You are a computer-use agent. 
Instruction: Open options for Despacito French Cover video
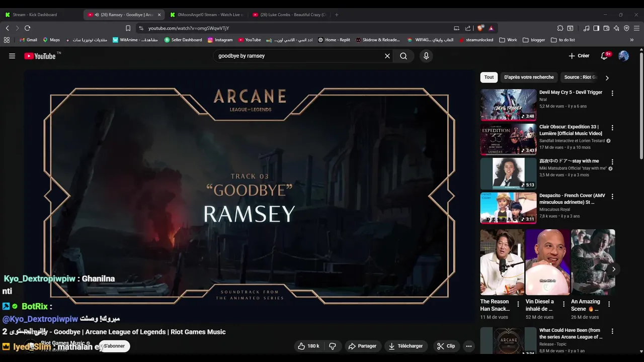click(x=612, y=196)
